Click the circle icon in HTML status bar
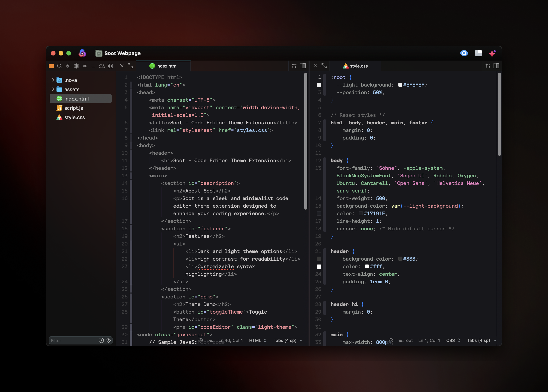 [x=200, y=340]
